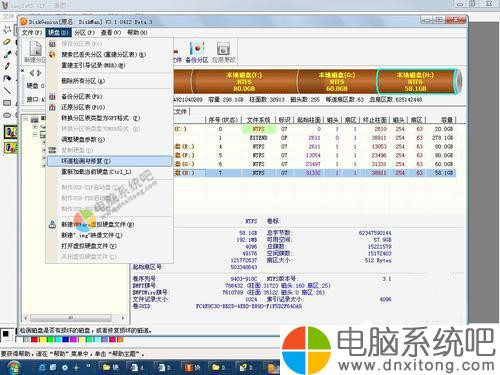Screen dimensions: 500x375
Task: Select Paint's rectangle tool
Action: pyautogui.click(x=7, y=103)
